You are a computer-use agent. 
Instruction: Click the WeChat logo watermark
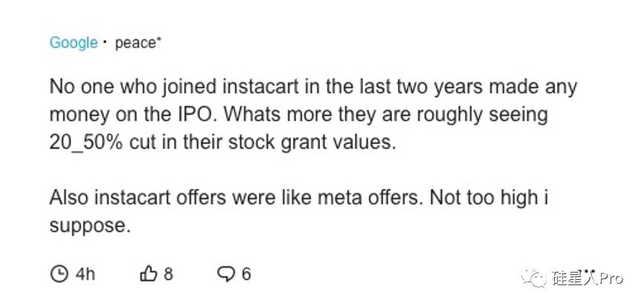(x=534, y=279)
